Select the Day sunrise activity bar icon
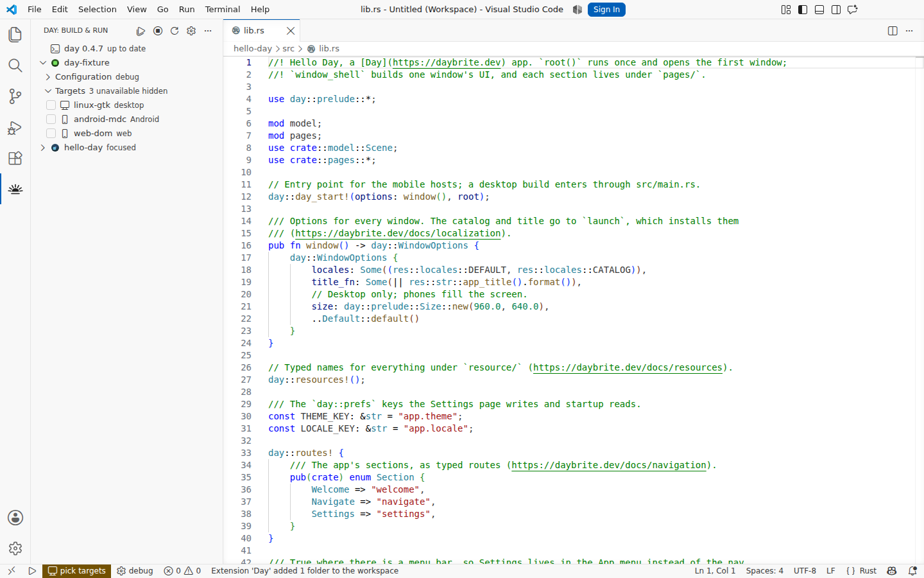The image size is (924, 578). pyautogui.click(x=15, y=189)
